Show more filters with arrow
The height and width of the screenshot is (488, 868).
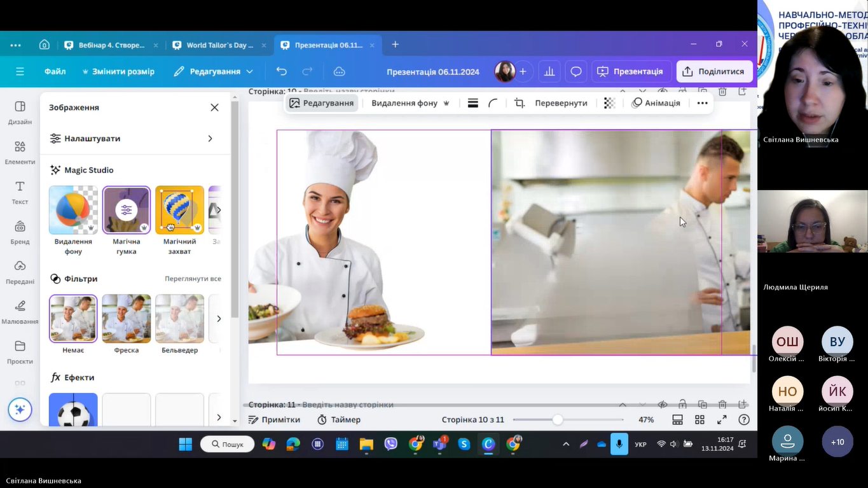coord(219,318)
